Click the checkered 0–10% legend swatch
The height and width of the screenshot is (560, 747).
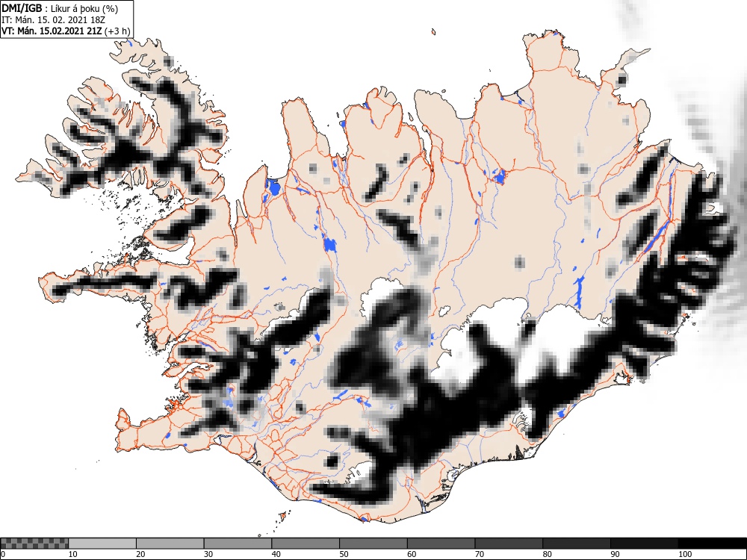pyautogui.click(x=34, y=544)
